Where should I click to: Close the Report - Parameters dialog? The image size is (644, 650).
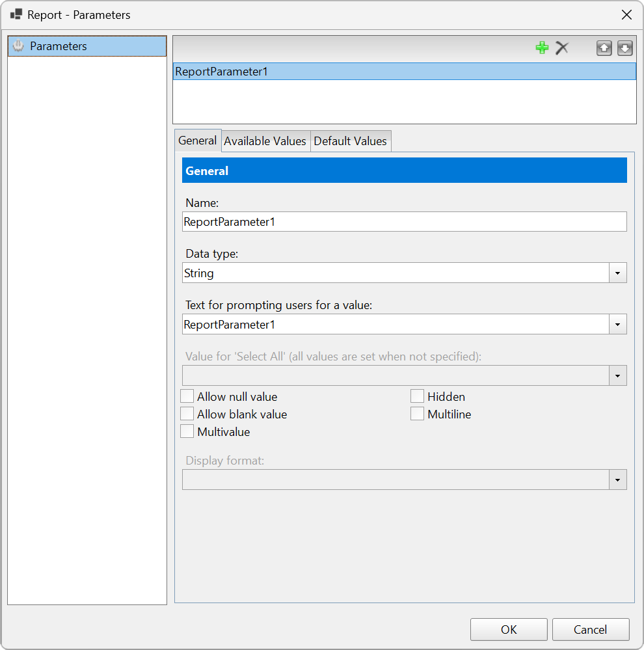(x=626, y=15)
